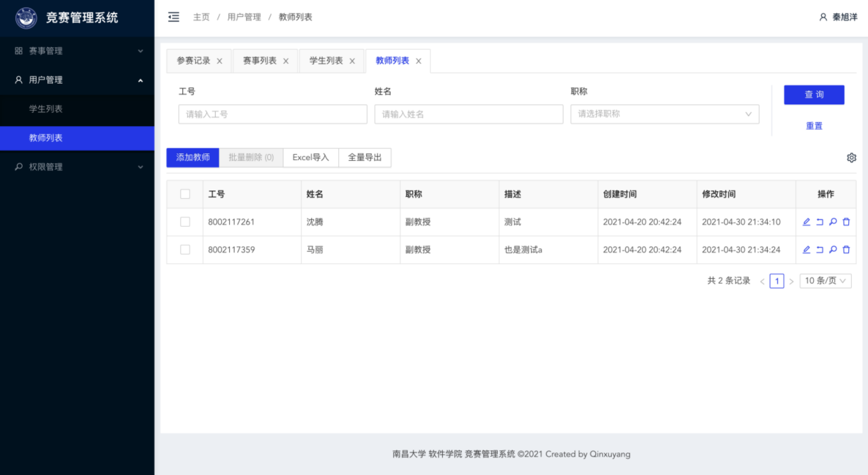Toggle the select-all header checkbox
This screenshot has height=475, width=868.
coord(185,194)
